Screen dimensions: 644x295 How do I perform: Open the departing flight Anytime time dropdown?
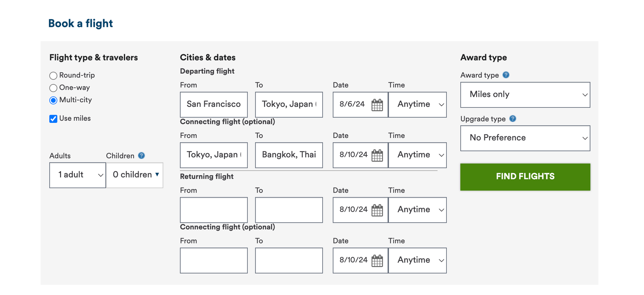(418, 105)
